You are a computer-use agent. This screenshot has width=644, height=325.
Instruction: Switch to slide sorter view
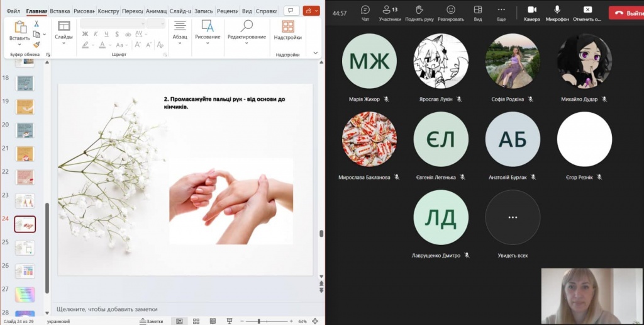click(196, 321)
